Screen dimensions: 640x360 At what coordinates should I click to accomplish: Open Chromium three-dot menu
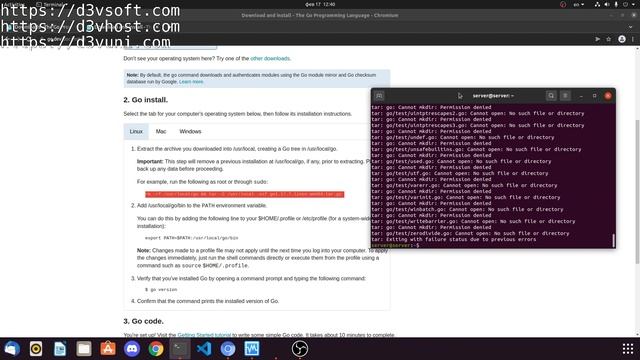633,39
